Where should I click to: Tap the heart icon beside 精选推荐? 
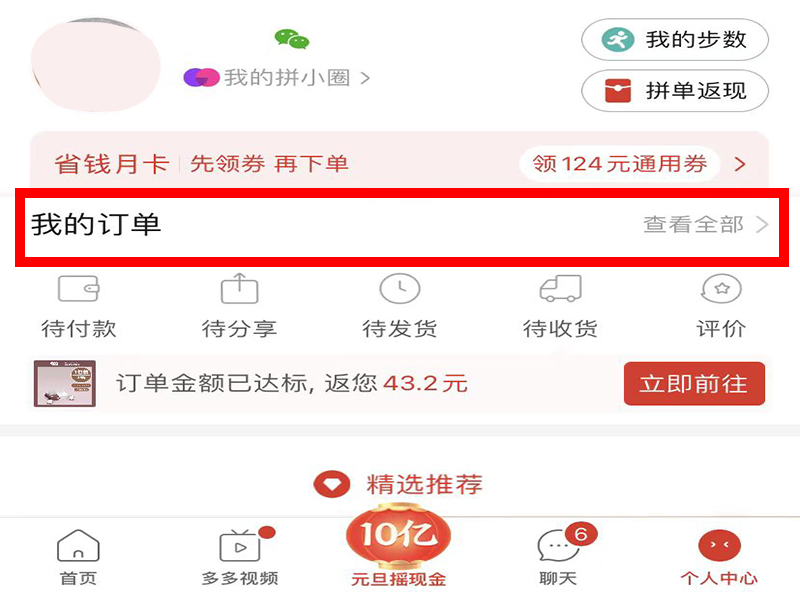(x=332, y=484)
